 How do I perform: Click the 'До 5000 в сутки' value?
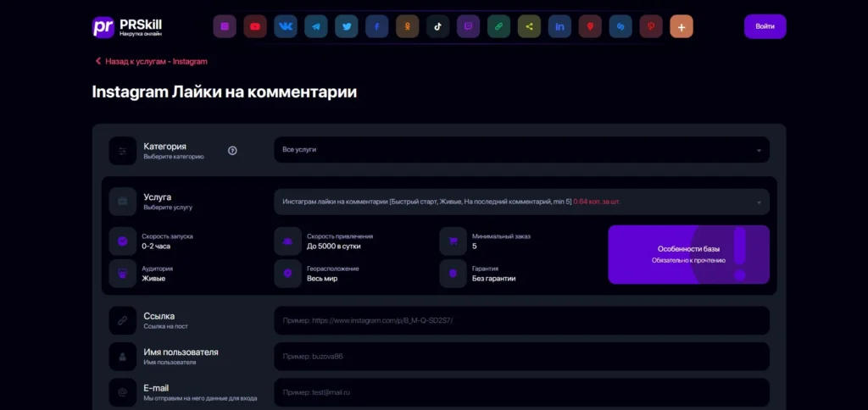coord(334,247)
